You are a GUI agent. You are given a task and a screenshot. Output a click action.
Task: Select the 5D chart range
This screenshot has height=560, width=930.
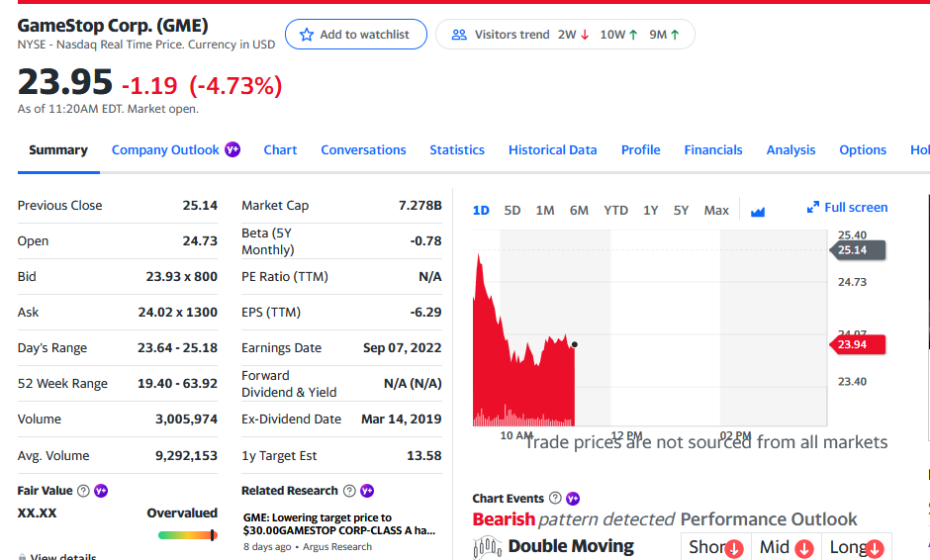pos(512,211)
